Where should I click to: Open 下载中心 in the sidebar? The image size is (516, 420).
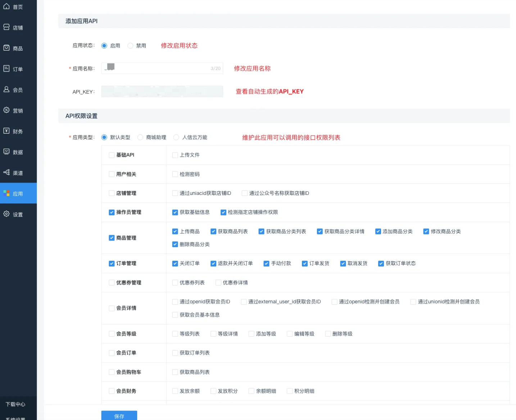(15, 404)
